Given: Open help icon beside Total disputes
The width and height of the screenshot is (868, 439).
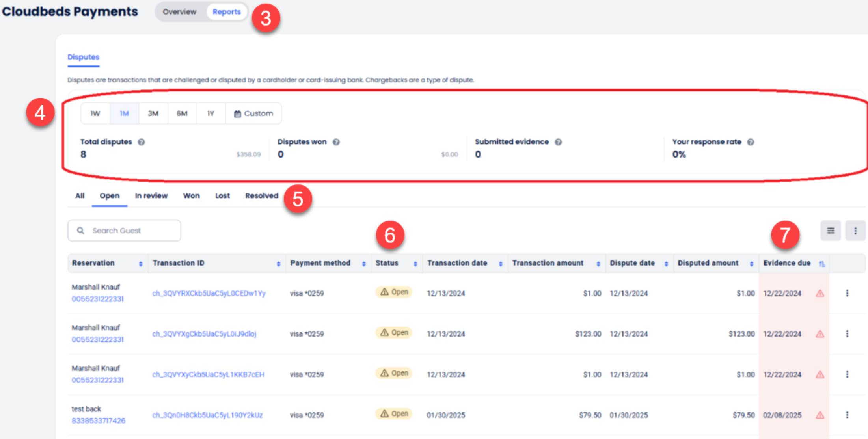Looking at the screenshot, I should click(x=141, y=142).
